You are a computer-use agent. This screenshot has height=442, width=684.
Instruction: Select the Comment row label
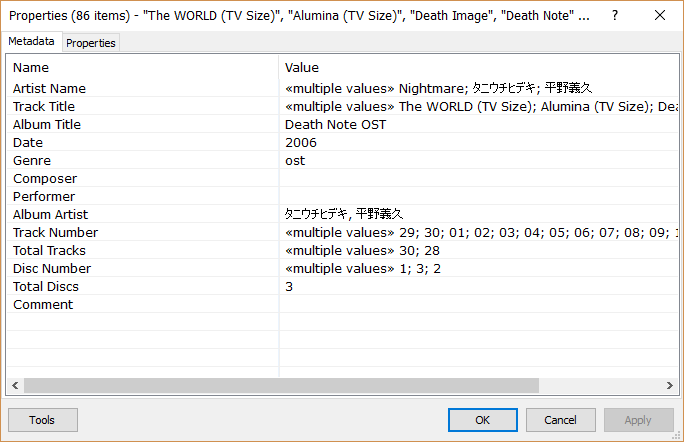point(43,304)
